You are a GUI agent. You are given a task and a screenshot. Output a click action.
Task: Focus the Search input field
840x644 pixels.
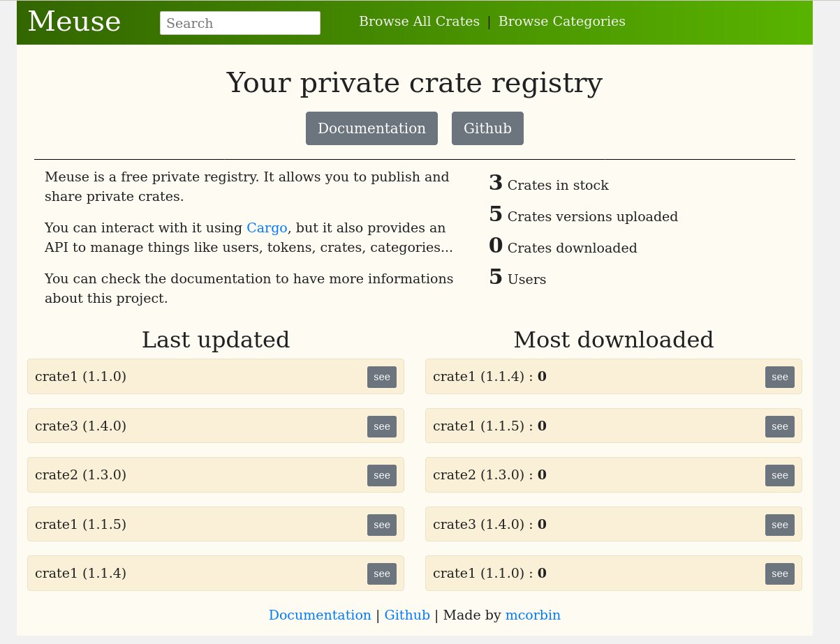click(x=240, y=23)
